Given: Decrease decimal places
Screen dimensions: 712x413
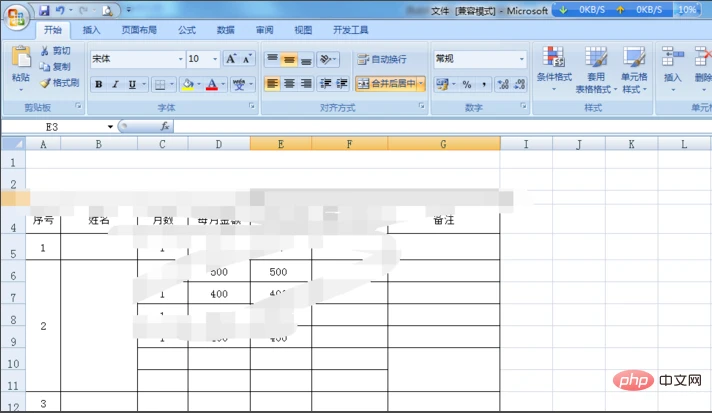Looking at the screenshot, I should 519,84.
